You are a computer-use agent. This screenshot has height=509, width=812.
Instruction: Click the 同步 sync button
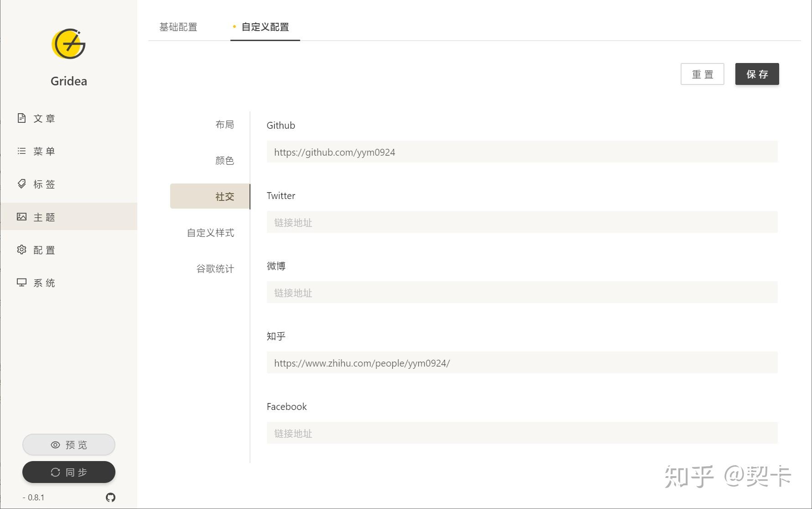click(x=69, y=472)
